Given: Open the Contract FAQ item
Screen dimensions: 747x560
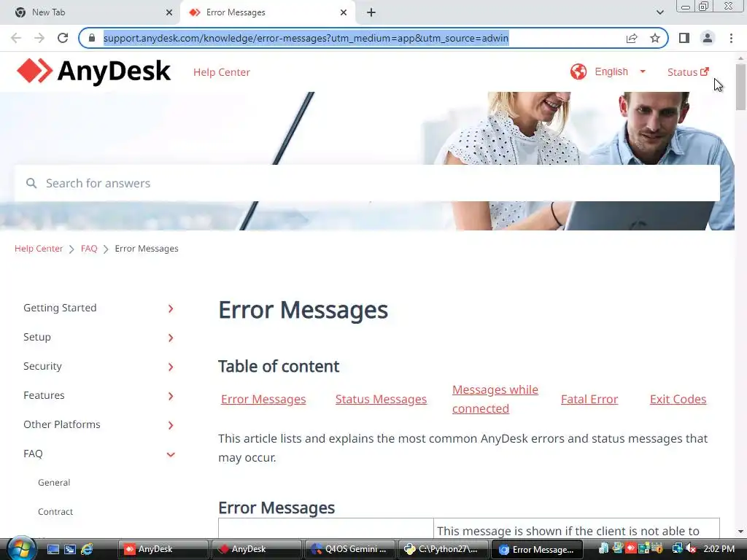Looking at the screenshot, I should (x=55, y=511).
